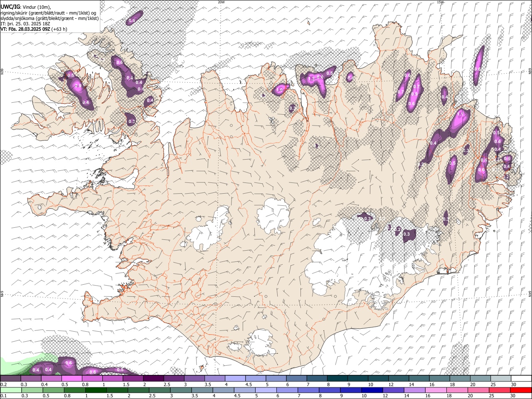Click the 15W longitude label at top

tap(440, 2)
